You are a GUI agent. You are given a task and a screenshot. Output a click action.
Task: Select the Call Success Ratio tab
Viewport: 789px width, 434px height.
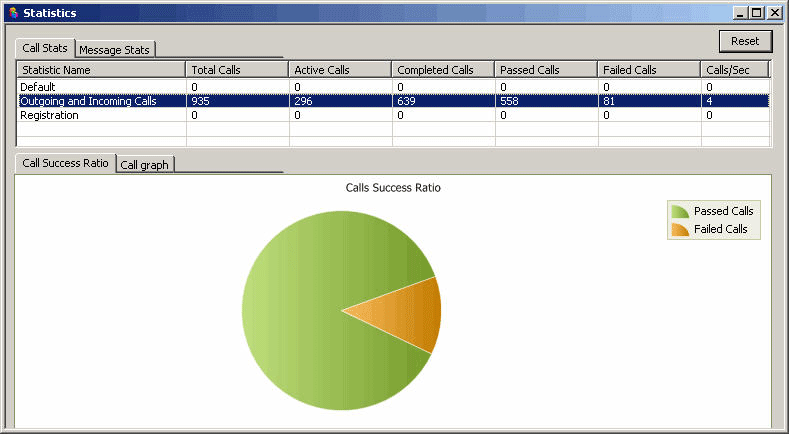click(x=65, y=164)
